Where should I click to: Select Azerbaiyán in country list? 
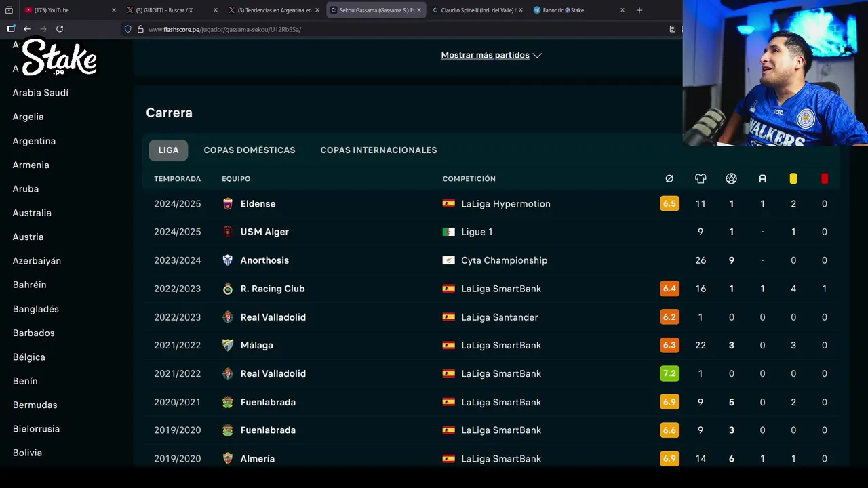(x=37, y=261)
